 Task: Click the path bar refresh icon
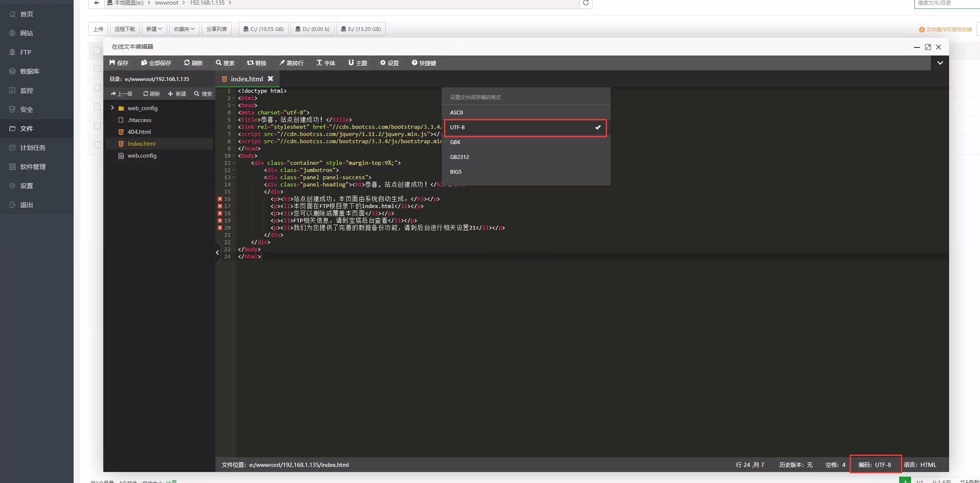586,3
